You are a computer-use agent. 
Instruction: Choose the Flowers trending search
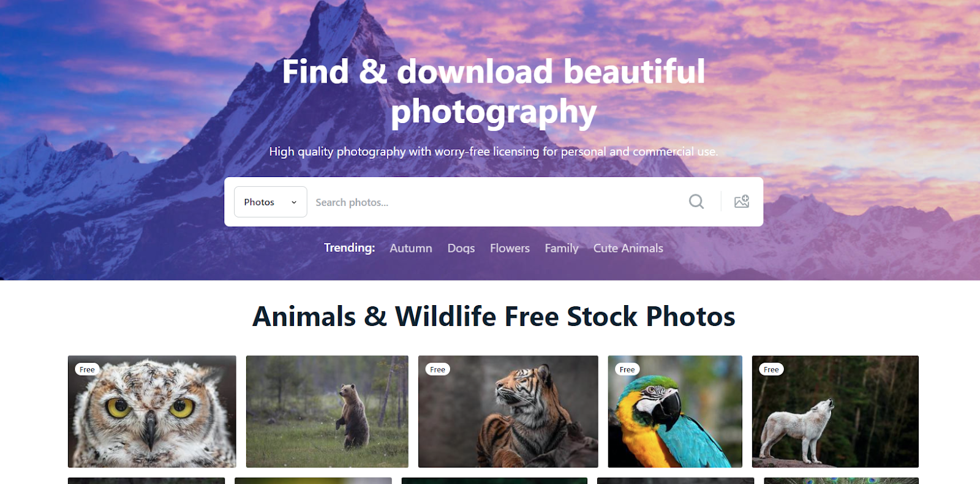[510, 248]
